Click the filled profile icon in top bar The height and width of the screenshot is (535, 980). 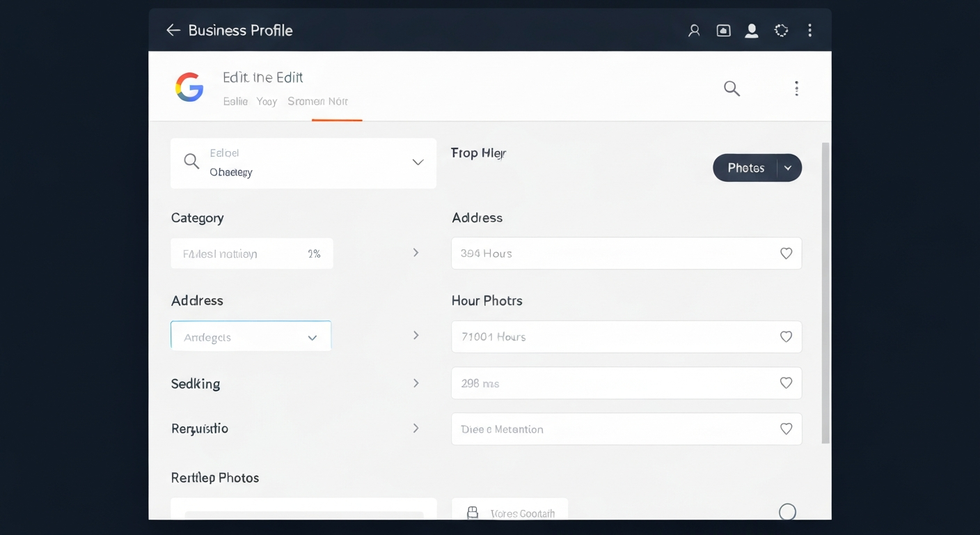point(752,31)
